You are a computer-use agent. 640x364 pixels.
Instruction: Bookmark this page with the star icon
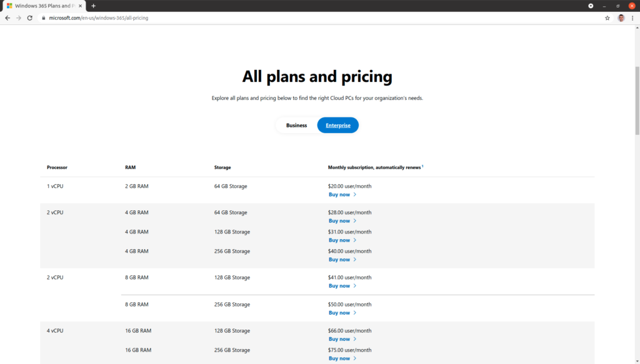click(x=607, y=18)
